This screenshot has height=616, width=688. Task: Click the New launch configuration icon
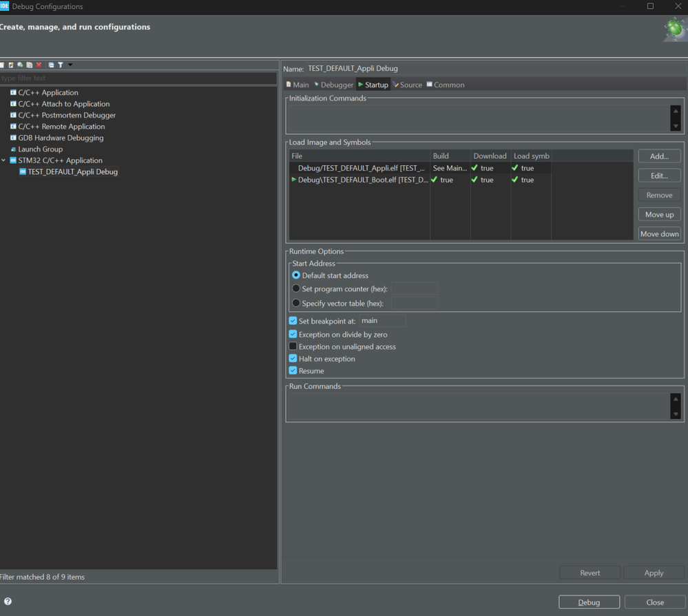tap(2, 65)
